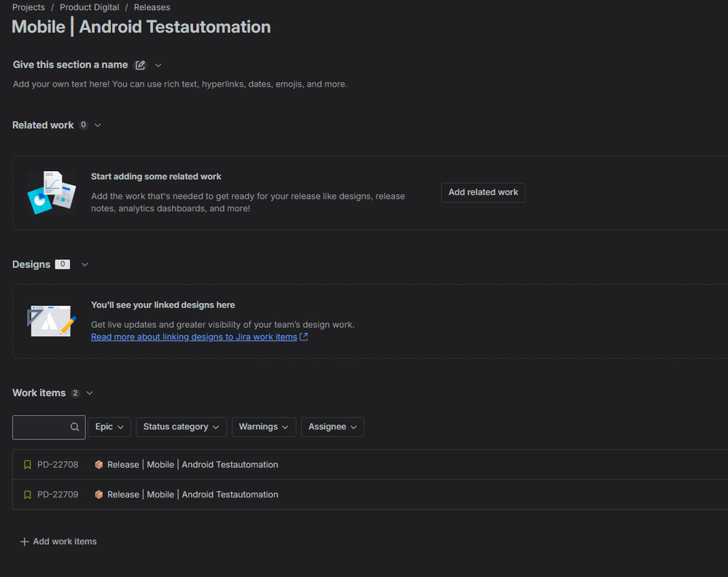
Task: Open work item key PD-22709
Action: [x=58, y=495]
